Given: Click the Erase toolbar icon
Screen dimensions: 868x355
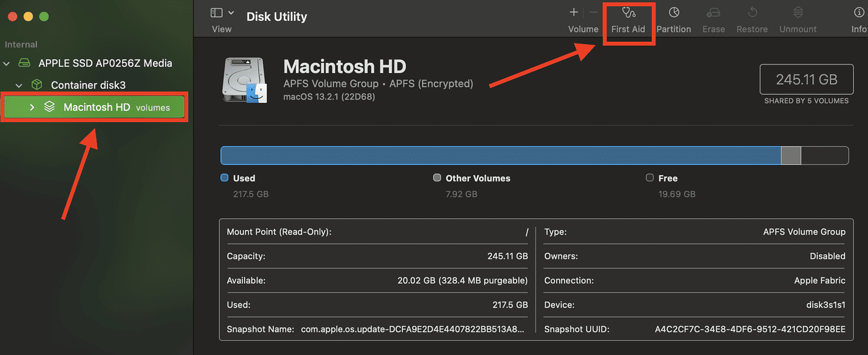Looking at the screenshot, I should (713, 12).
